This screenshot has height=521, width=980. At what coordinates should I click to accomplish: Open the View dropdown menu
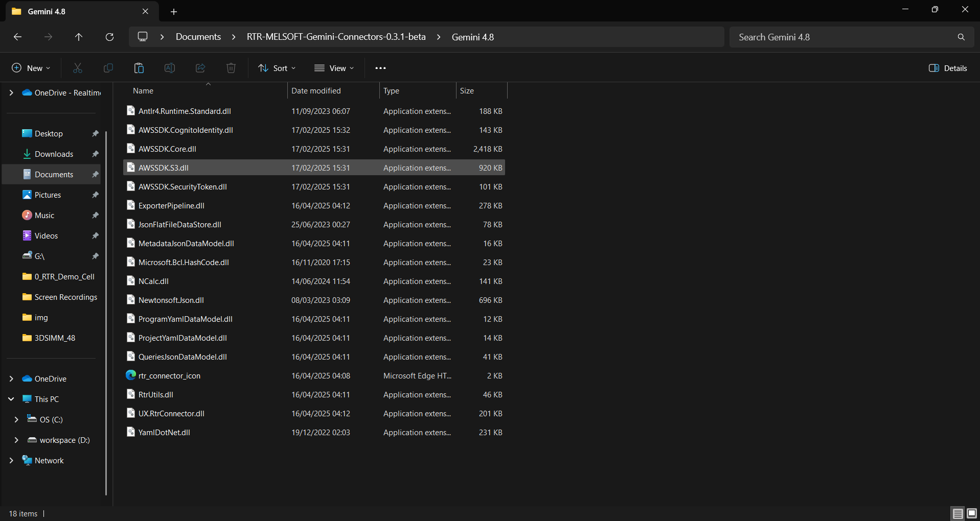click(x=334, y=68)
